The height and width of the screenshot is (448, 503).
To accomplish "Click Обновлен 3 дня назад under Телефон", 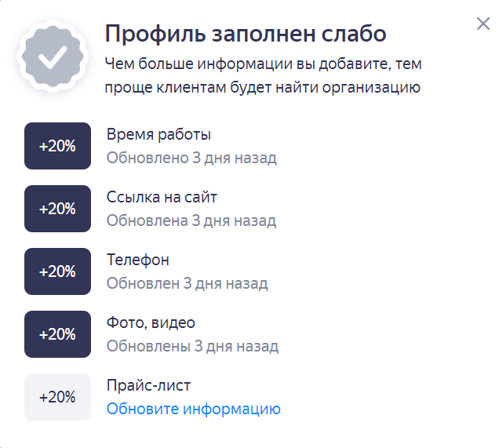I will tap(187, 283).
